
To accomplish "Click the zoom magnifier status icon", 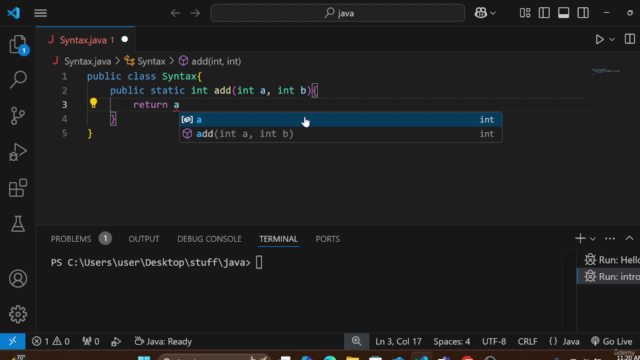I will 356,341.
